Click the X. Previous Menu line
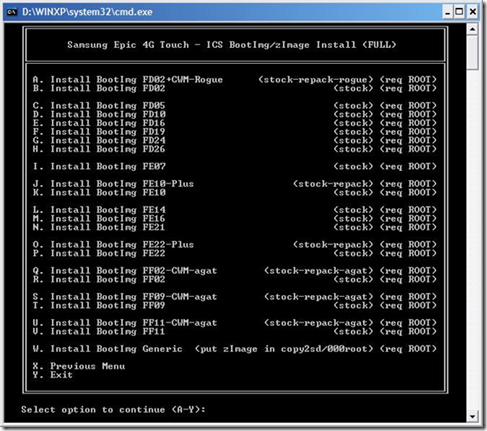 point(79,366)
